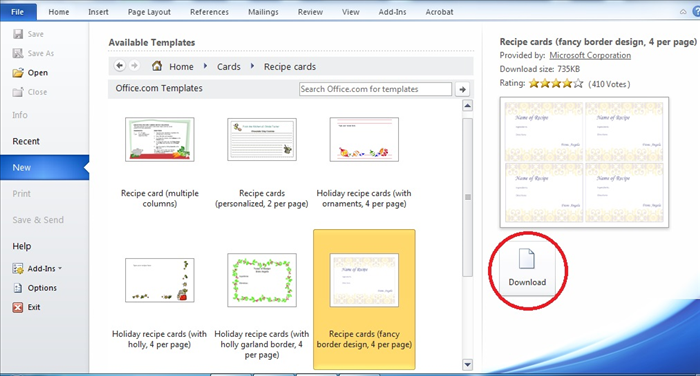Click the arrow after Cards in breadcrumb
This screenshot has height=376, width=700.
tap(252, 66)
